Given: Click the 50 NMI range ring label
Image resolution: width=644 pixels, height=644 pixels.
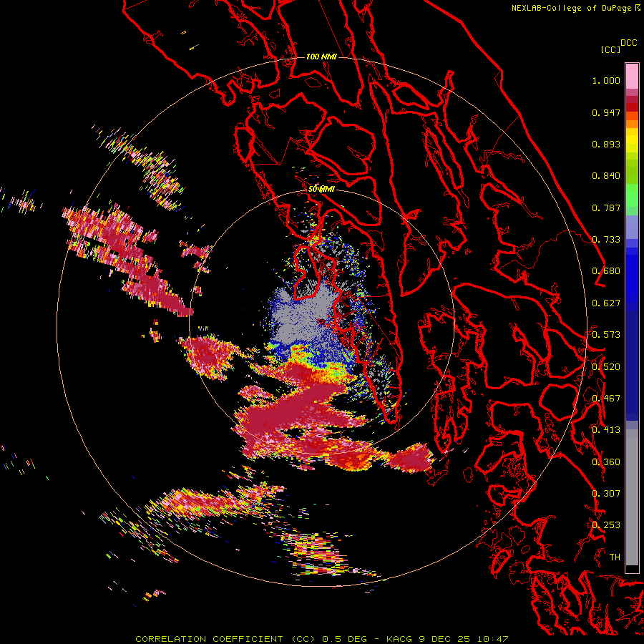Looking at the screenshot, I should (321, 190).
